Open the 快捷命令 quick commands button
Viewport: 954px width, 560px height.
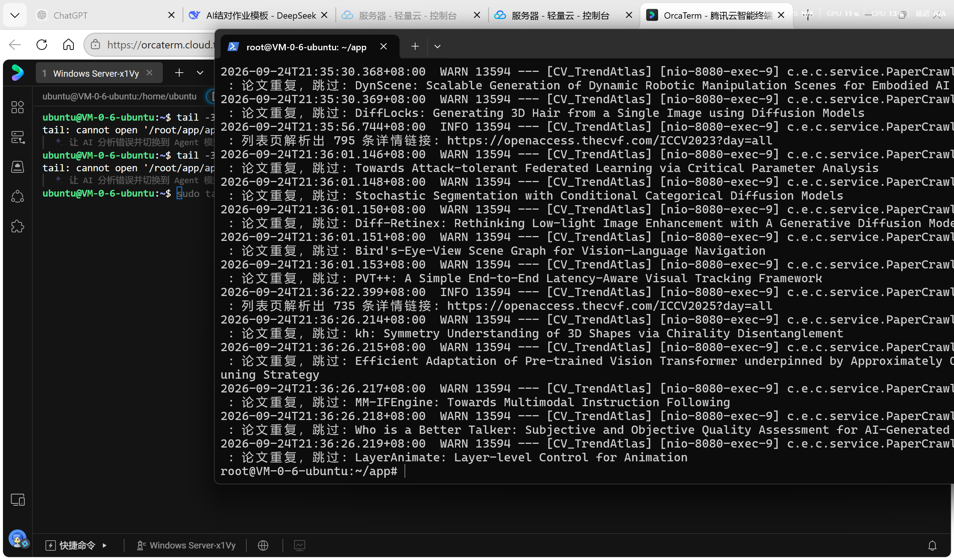coord(76,545)
